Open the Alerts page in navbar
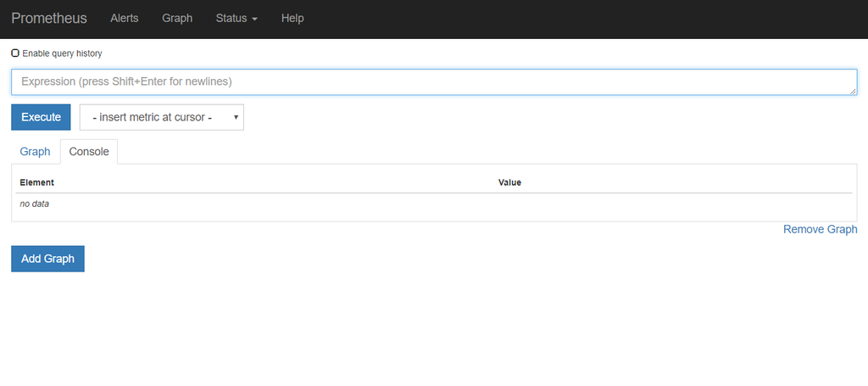868x386 pixels. pos(125,19)
